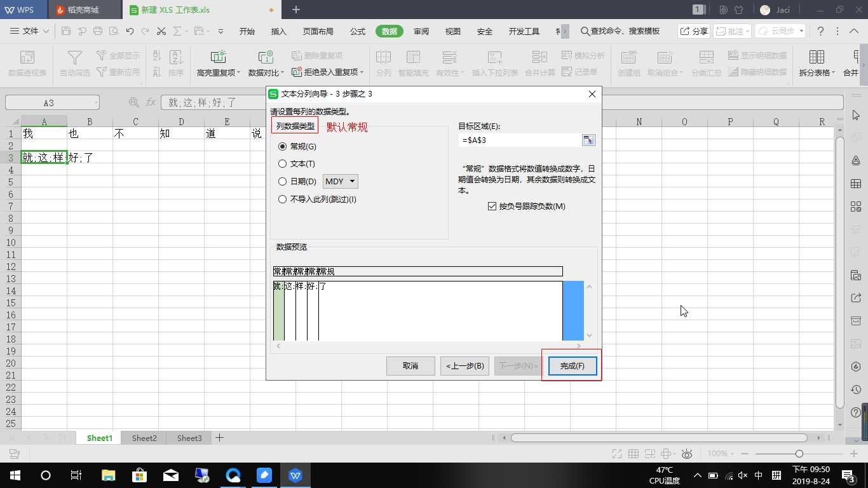Open the MDY date format dropdown
Viewport: 868px width, 488px height.
coord(341,182)
